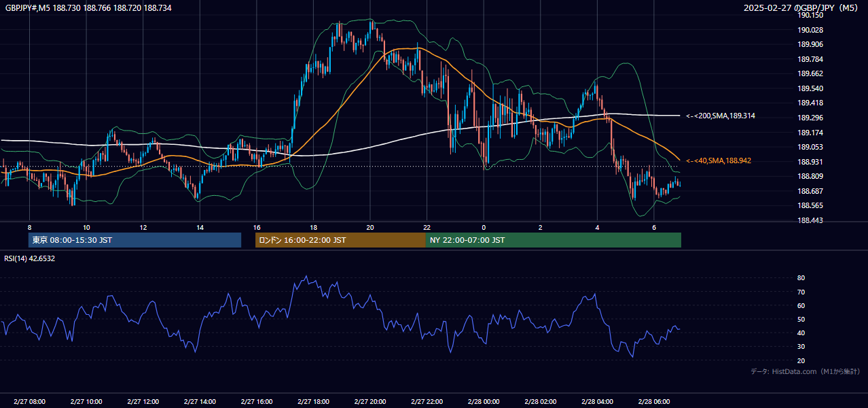This screenshot has width=868, height=408.
Task: Click price axis value 188.565
Action: point(810,205)
